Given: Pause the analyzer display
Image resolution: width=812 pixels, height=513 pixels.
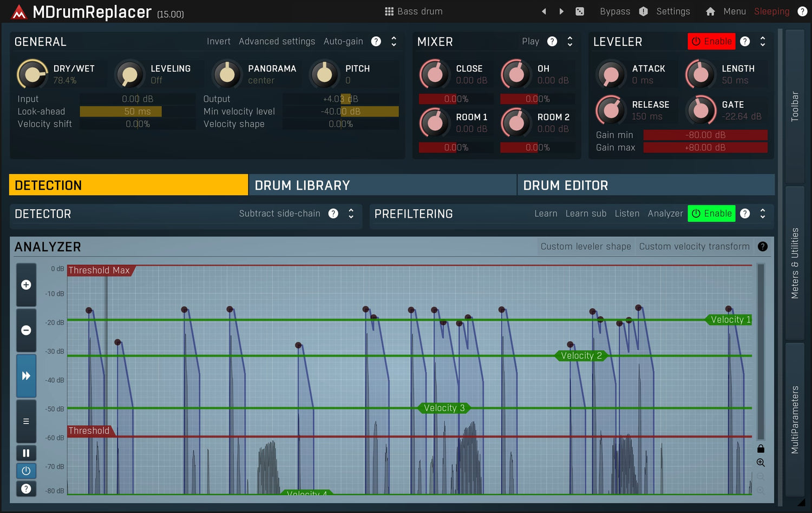Looking at the screenshot, I should (x=26, y=453).
